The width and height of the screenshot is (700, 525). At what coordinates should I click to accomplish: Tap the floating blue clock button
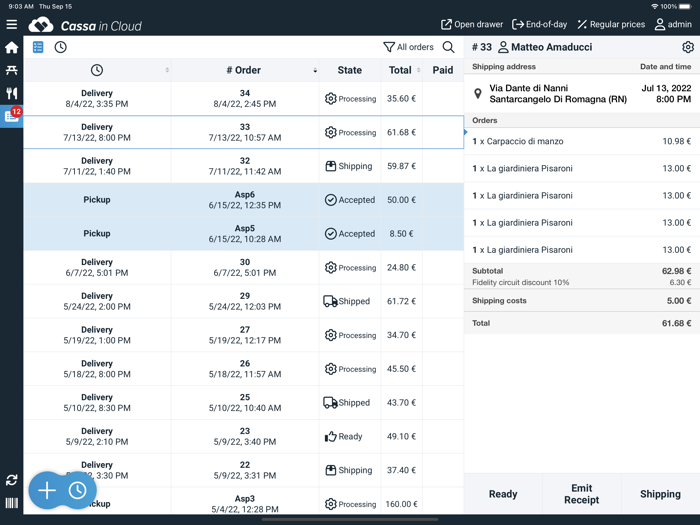(78, 490)
